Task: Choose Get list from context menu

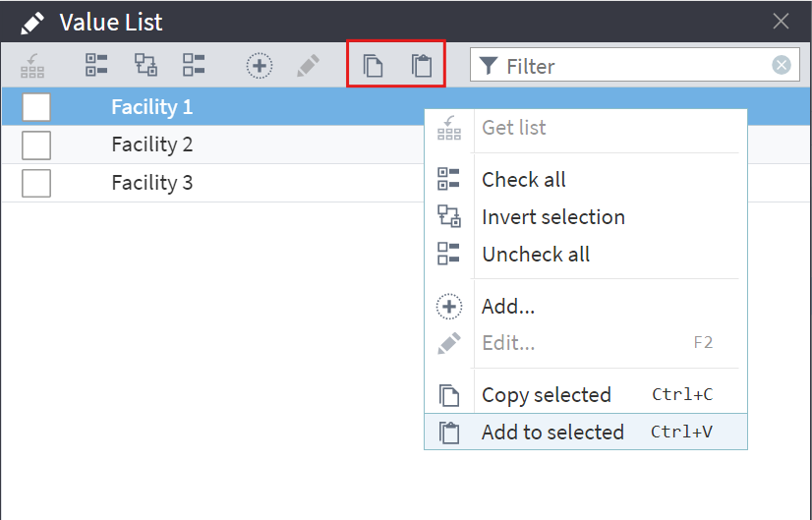Action: (x=586, y=128)
